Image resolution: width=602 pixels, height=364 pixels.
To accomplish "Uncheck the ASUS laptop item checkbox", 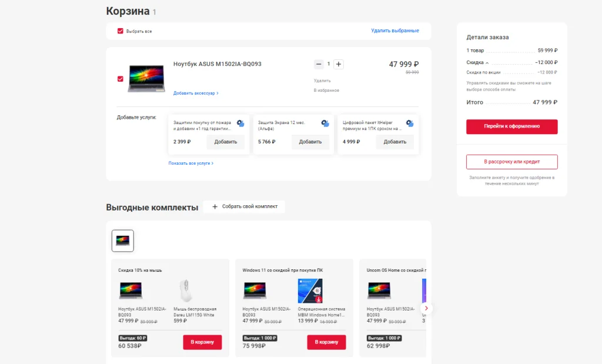I will (121, 79).
